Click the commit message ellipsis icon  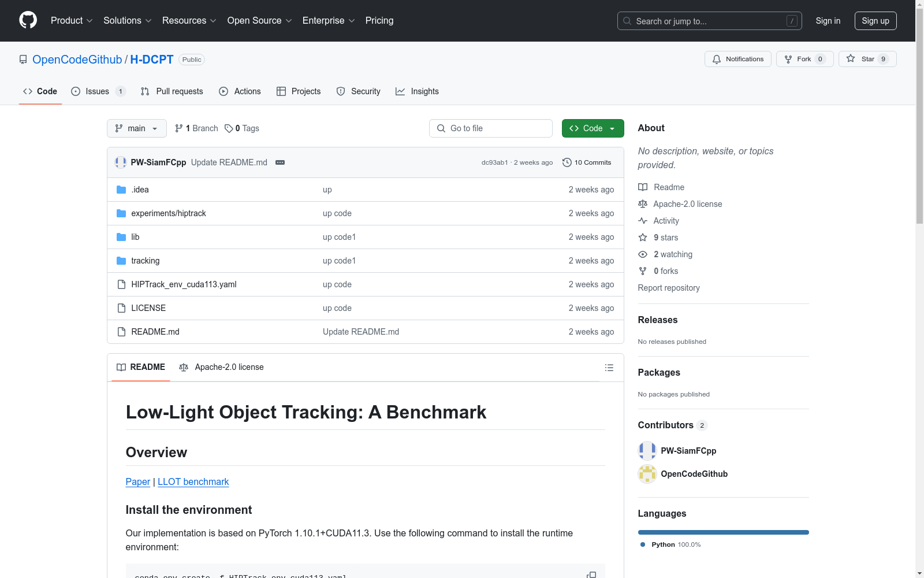[280, 162]
